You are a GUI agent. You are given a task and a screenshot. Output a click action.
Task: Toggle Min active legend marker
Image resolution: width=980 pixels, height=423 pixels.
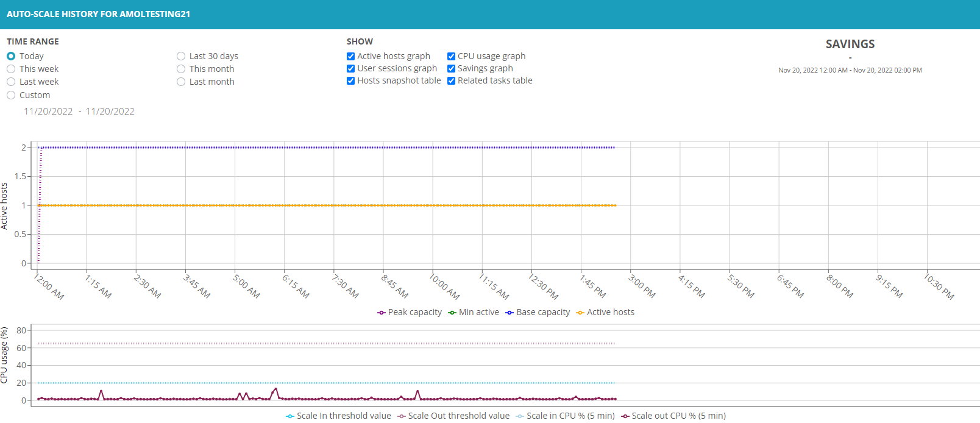tap(452, 313)
